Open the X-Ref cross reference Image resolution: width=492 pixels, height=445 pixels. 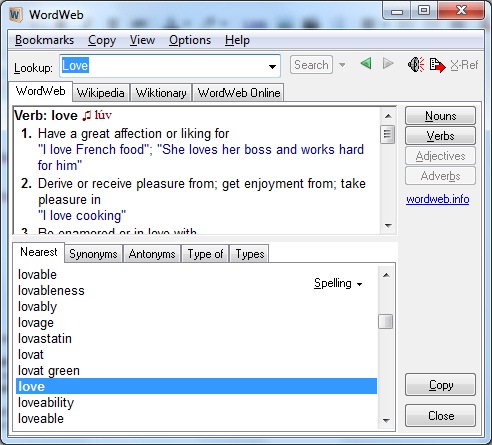coord(464,65)
